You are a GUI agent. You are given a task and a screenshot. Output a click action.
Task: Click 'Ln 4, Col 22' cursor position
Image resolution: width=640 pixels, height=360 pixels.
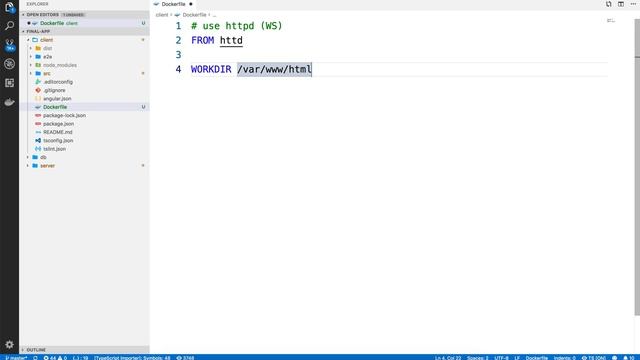coord(448,358)
